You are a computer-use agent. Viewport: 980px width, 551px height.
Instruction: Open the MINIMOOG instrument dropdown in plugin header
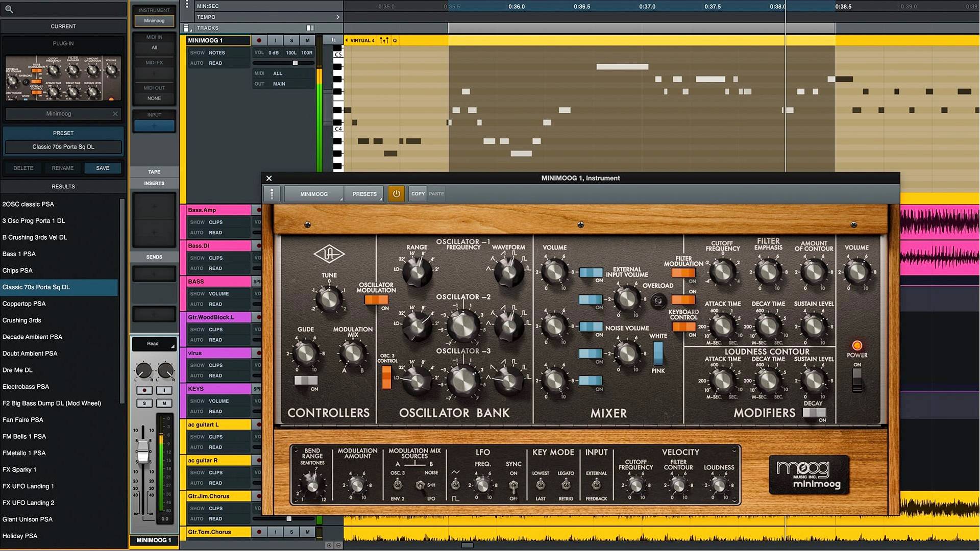click(314, 194)
